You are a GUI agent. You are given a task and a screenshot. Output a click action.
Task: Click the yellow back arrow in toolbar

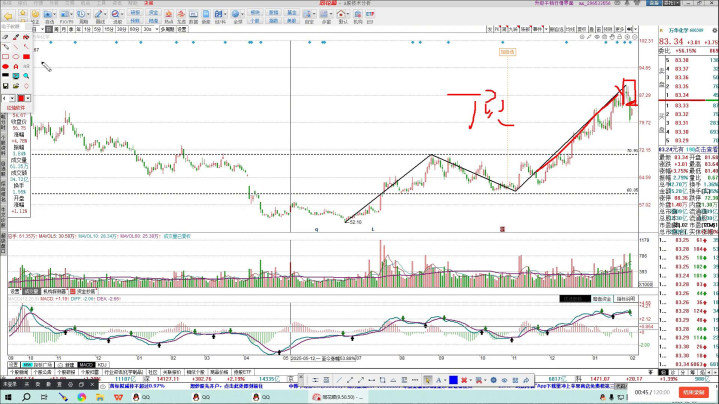pos(7,16)
